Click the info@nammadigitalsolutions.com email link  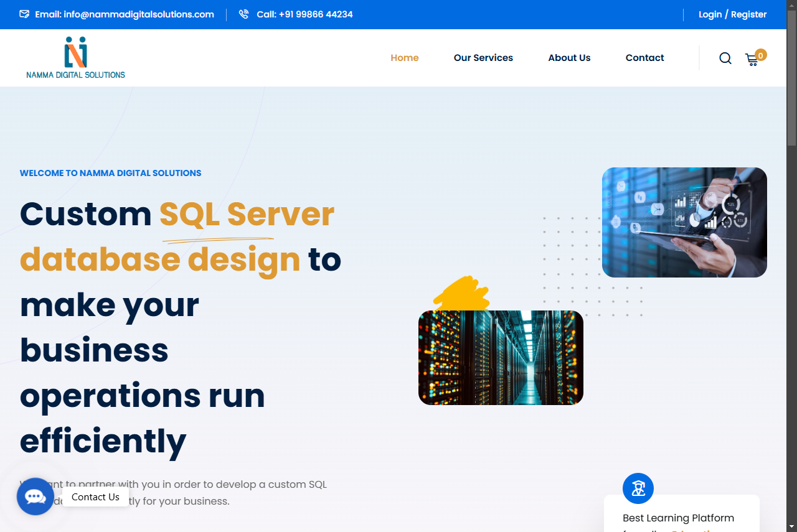(x=139, y=14)
